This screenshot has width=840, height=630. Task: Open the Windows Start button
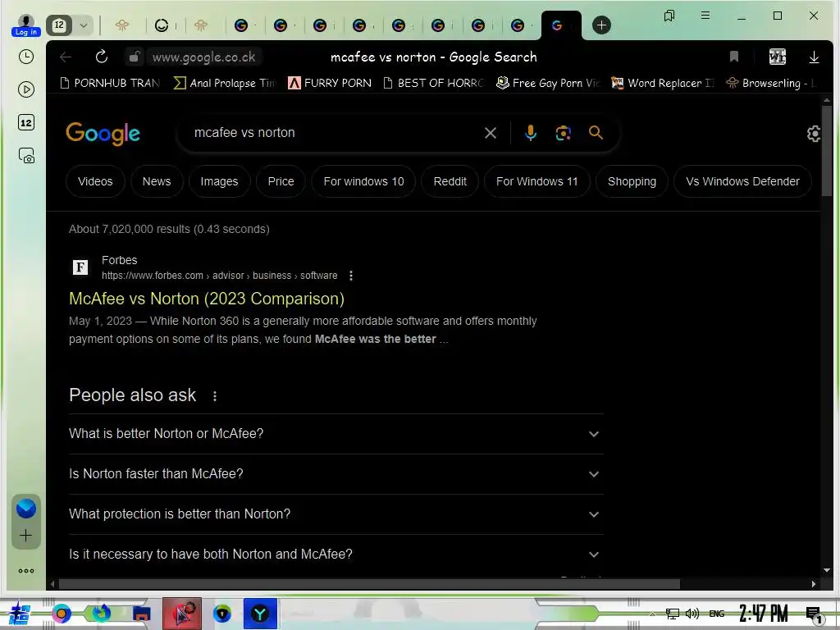point(20,614)
